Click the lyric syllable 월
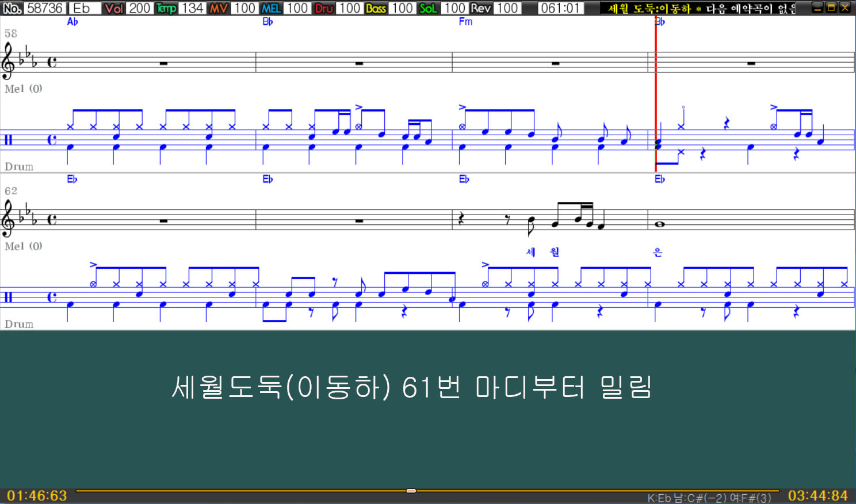This screenshot has height=504, width=856. (x=554, y=252)
